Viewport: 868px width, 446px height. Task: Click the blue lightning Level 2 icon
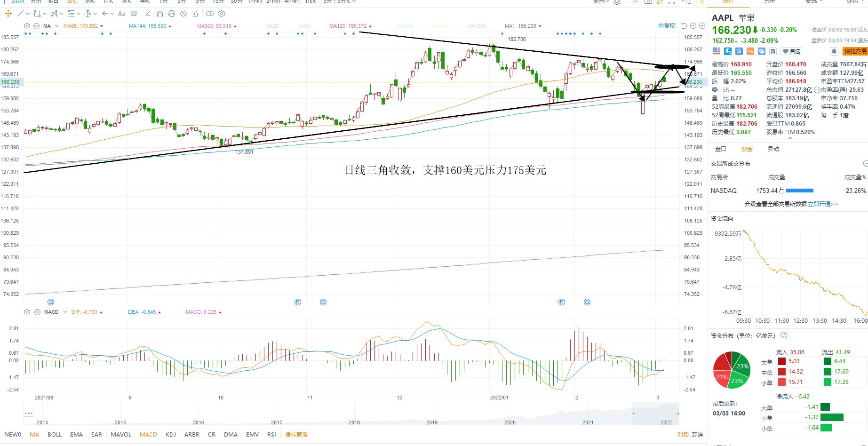coord(728,51)
